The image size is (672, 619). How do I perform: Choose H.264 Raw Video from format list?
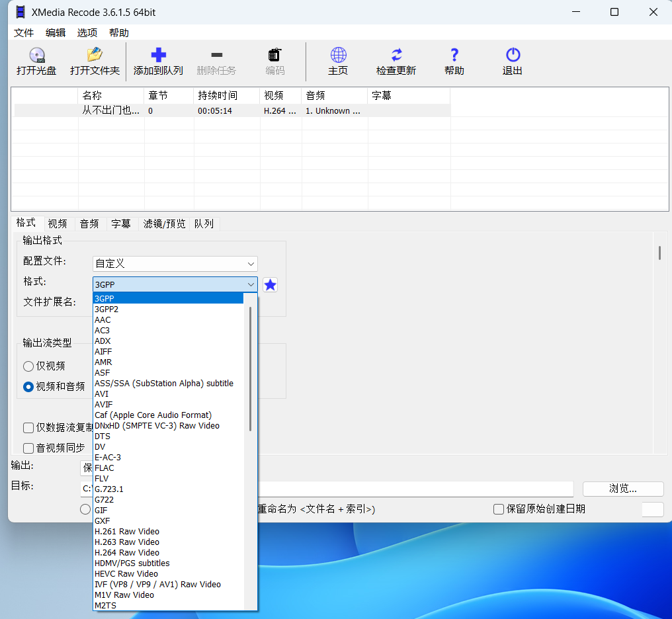click(x=169, y=553)
